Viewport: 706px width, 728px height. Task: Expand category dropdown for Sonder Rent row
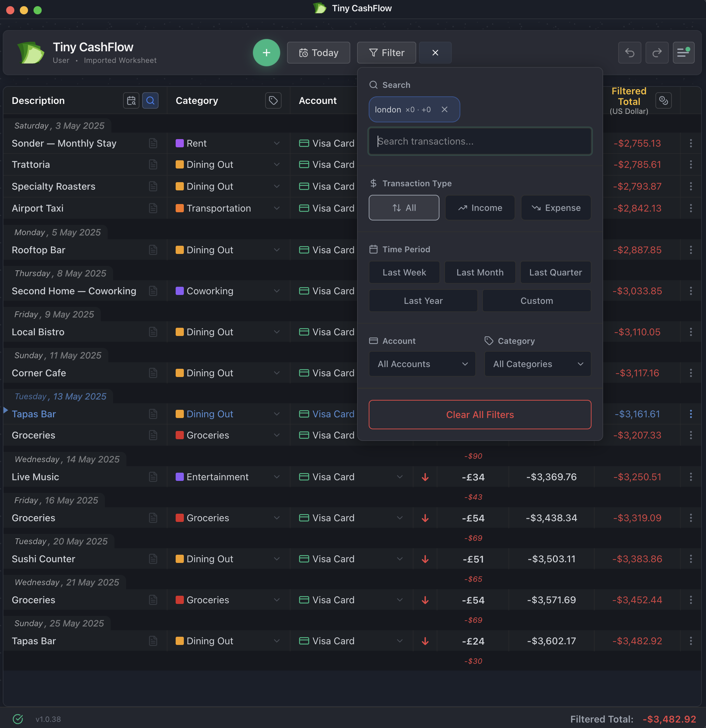pyautogui.click(x=277, y=143)
